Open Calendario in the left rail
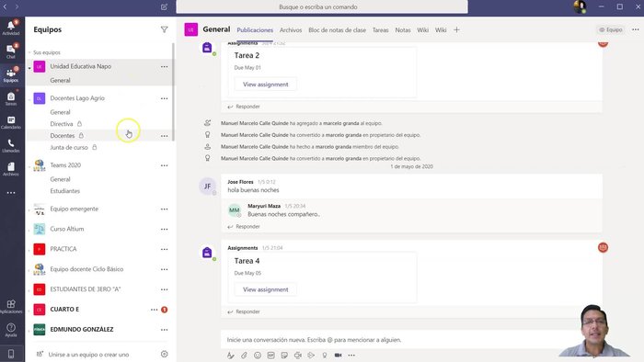The height and width of the screenshot is (362, 644). (11, 122)
